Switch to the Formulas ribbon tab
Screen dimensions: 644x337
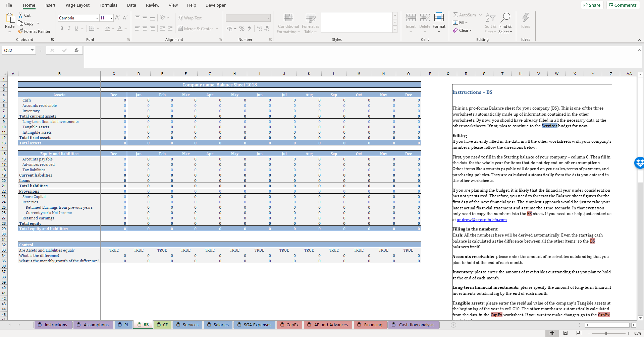pyautogui.click(x=108, y=5)
